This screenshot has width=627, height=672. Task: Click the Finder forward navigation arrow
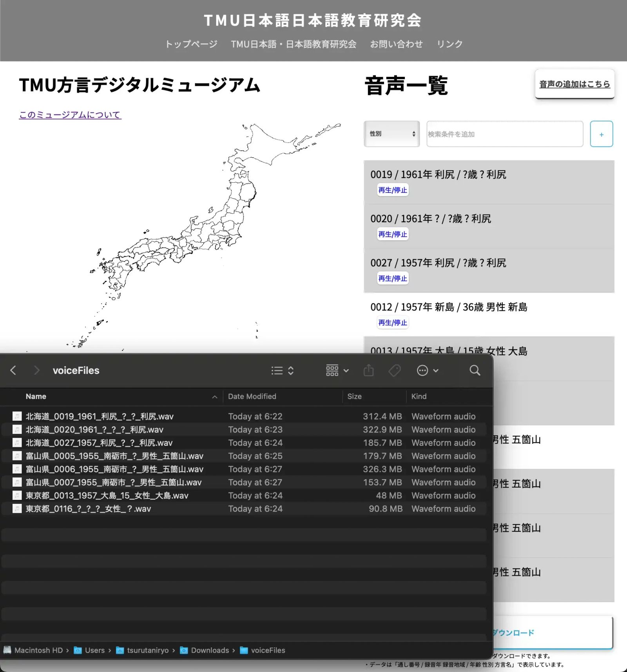point(36,371)
